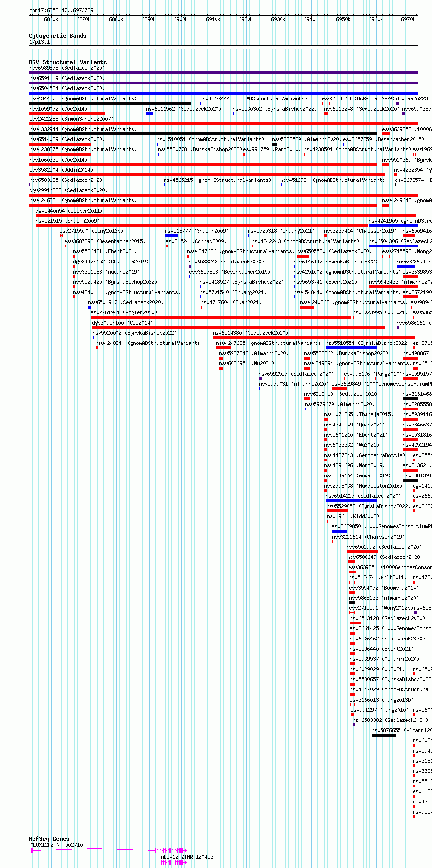Click nsv6592557 (Sedlazeck2020) label
432x868 pixels.
pos(297,374)
